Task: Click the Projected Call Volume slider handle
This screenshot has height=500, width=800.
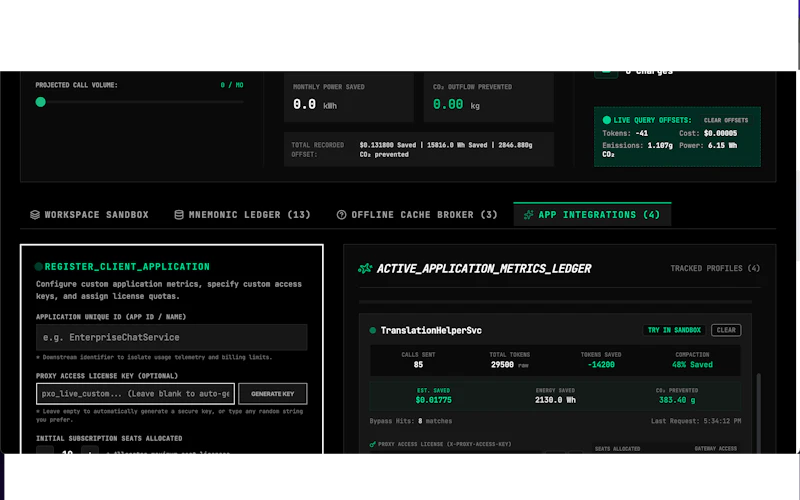Action: [x=40, y=102]
